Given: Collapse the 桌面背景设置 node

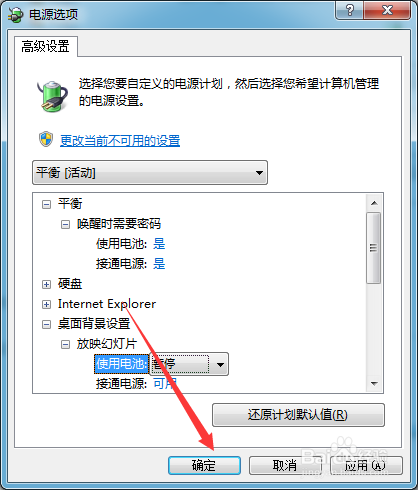Looking at the screenshot, I should 46,324.
